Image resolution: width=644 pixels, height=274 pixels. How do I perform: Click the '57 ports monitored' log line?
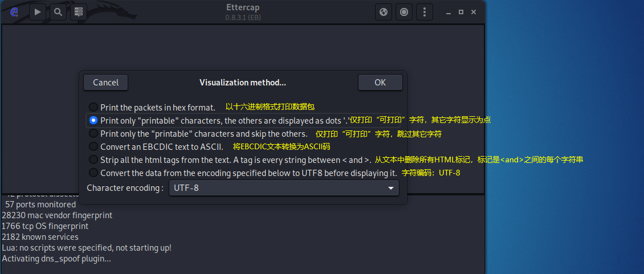[x=40, y=205]
